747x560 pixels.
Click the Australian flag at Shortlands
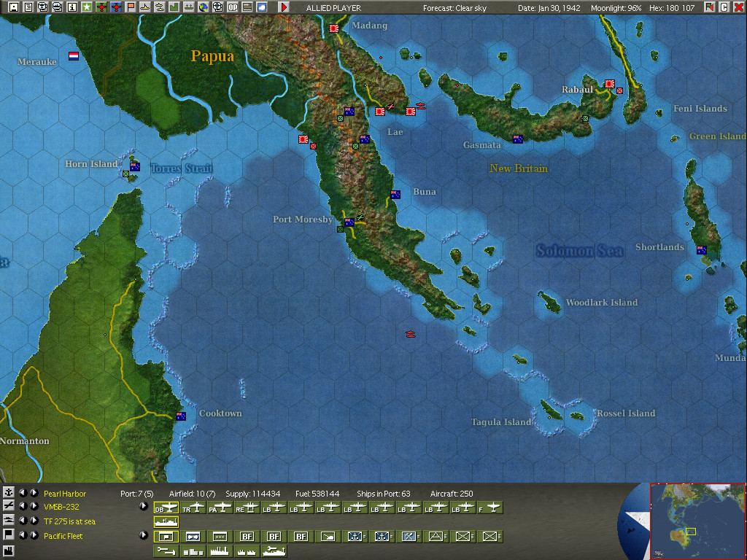[701, 250]
